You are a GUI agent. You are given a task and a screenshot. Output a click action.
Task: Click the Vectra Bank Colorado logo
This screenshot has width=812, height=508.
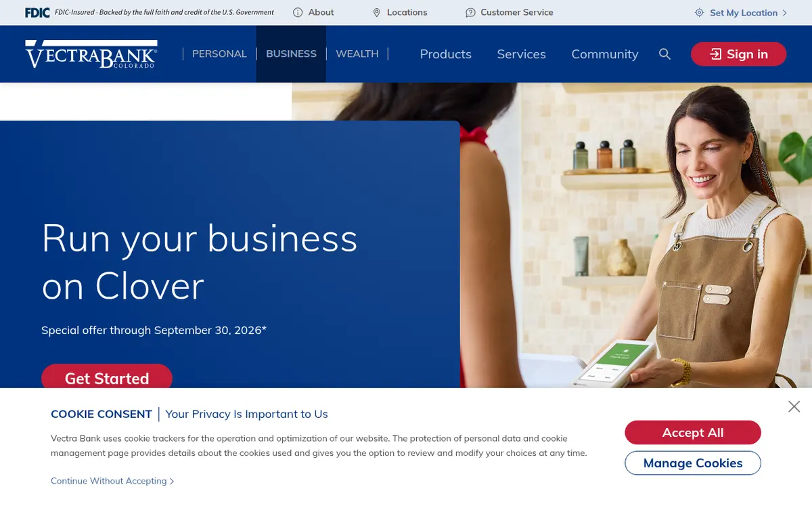(x=91, y=54)
